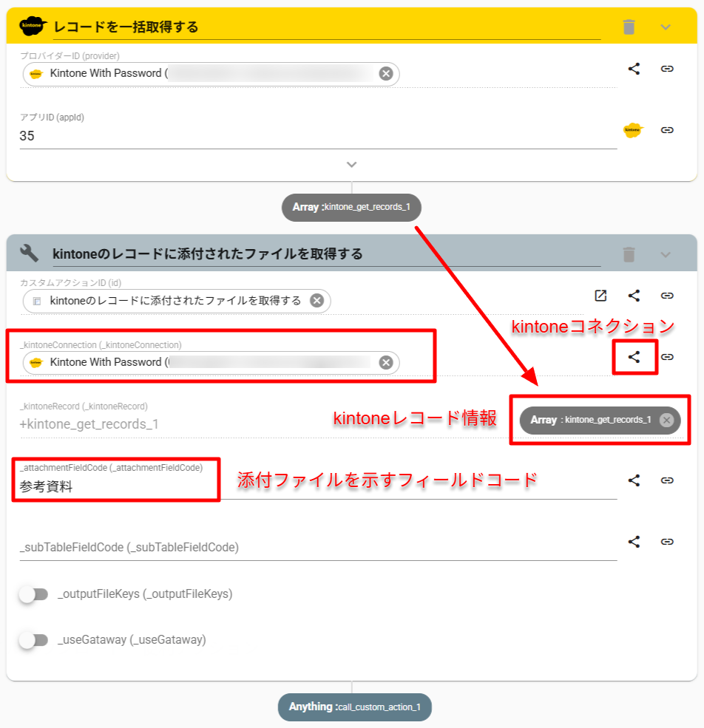The width and height of the screenshot is (704, 728).
Task: Delete the file retrieval custom action card
Action: pos(629,254)
